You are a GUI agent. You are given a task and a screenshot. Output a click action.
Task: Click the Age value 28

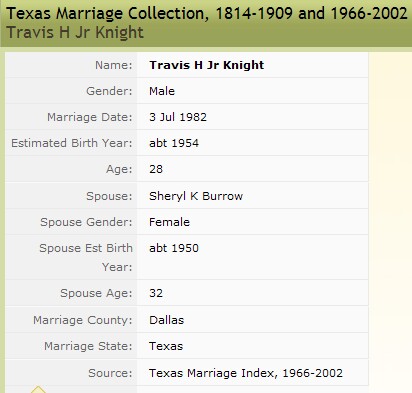(156, 169)
